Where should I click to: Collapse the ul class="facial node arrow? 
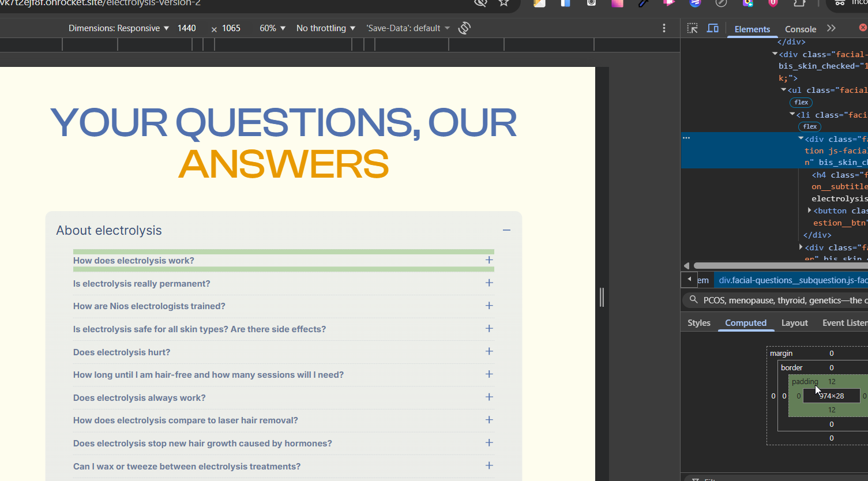pos(784,90)
